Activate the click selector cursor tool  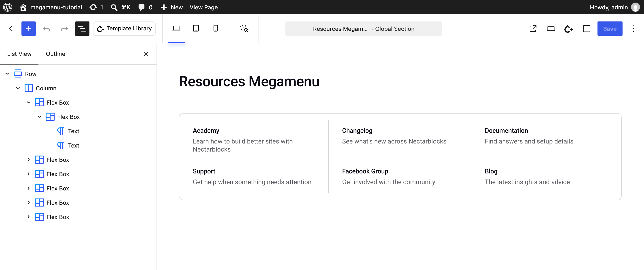click(x=244, y=29)
